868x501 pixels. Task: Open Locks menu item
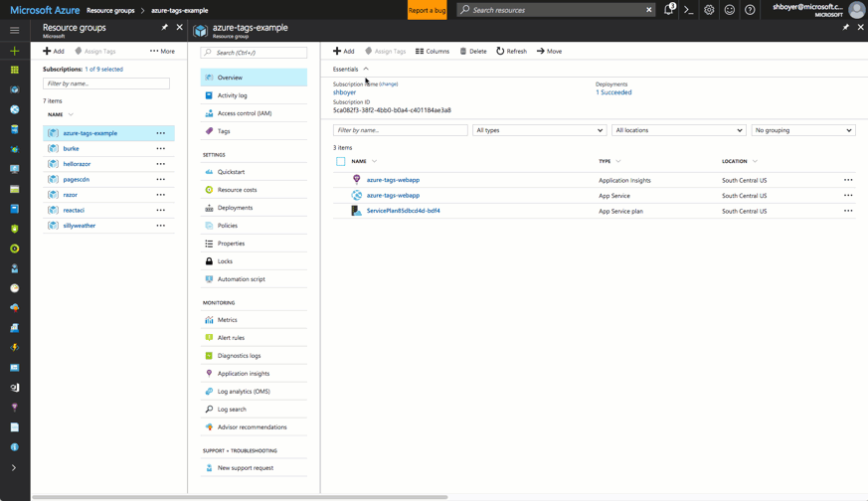(254, 261)
